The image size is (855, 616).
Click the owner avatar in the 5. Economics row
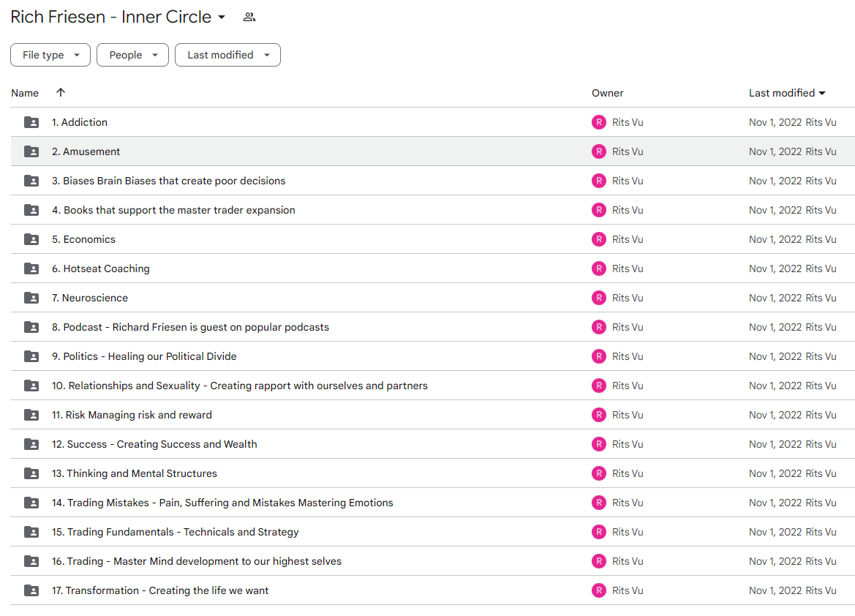tap(599, 239)
